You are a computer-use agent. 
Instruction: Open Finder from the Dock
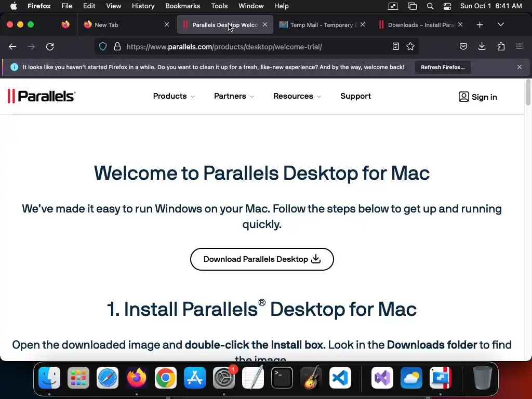pos(49,378)
